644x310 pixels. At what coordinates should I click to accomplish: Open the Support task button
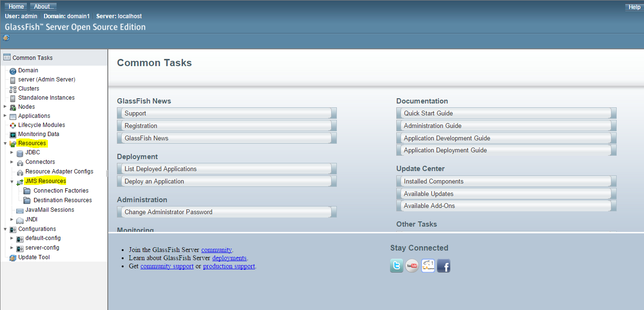(x=227, y=114)
